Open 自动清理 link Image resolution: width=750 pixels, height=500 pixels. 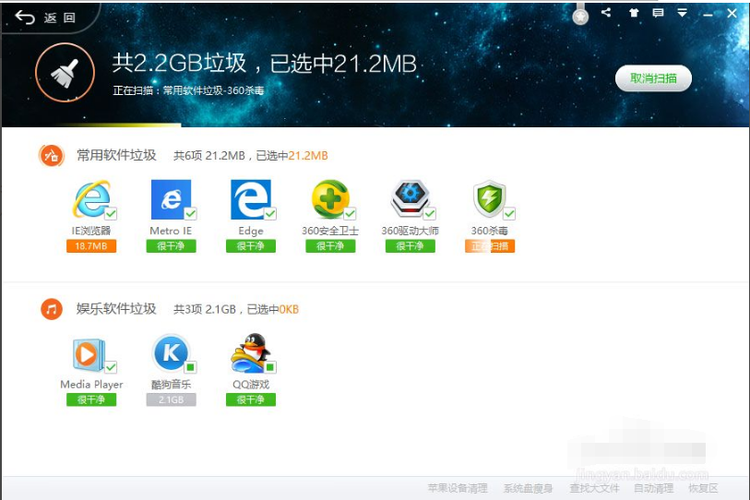[653, 488]
